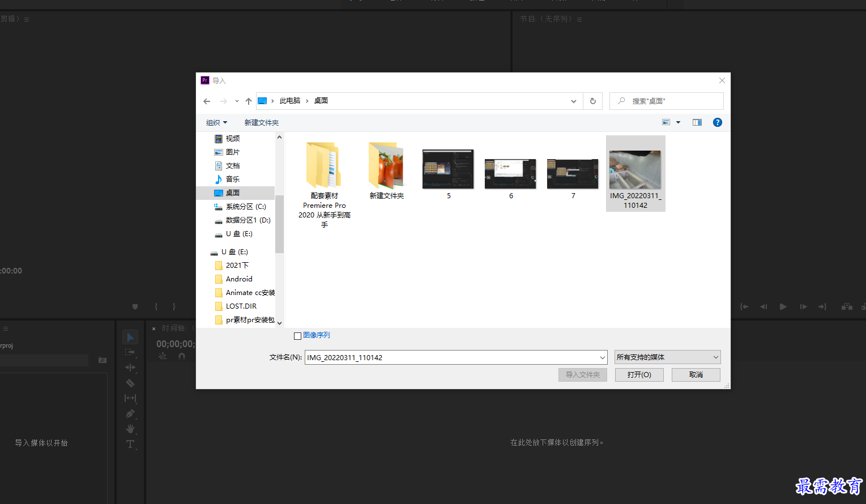This screenshot has width=866, height=504.
Task: Open the view options dropdown arrow
Action: tap(678, 122)
